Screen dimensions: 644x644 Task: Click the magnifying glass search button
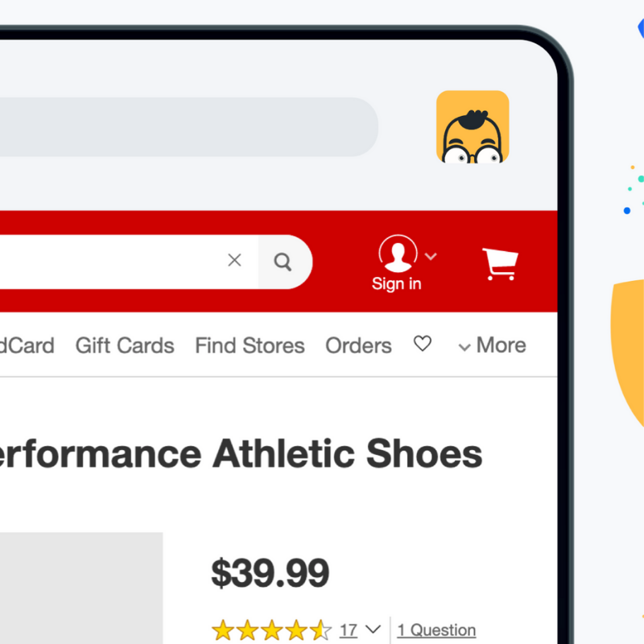coord(283,262)
